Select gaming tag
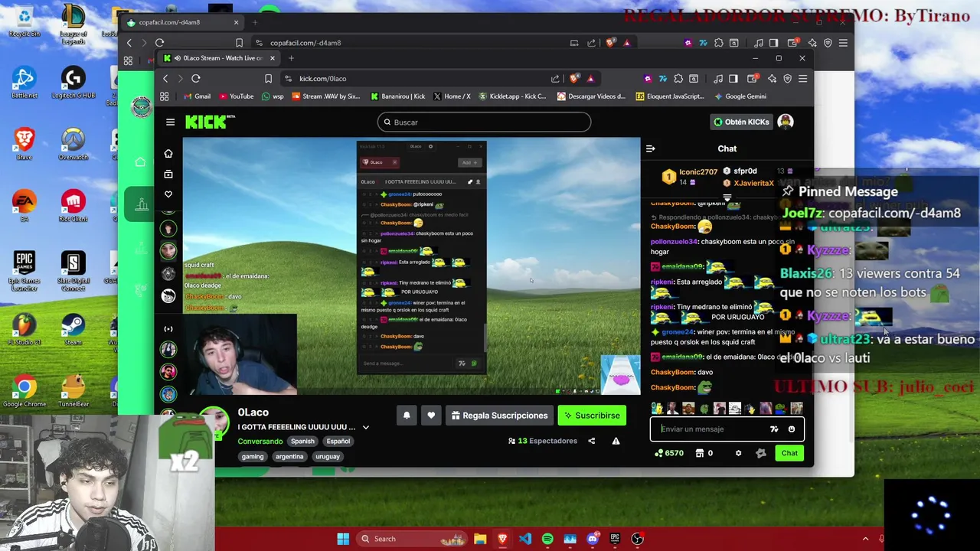Screen dimensions: 980x551 [x=253, y=457]
